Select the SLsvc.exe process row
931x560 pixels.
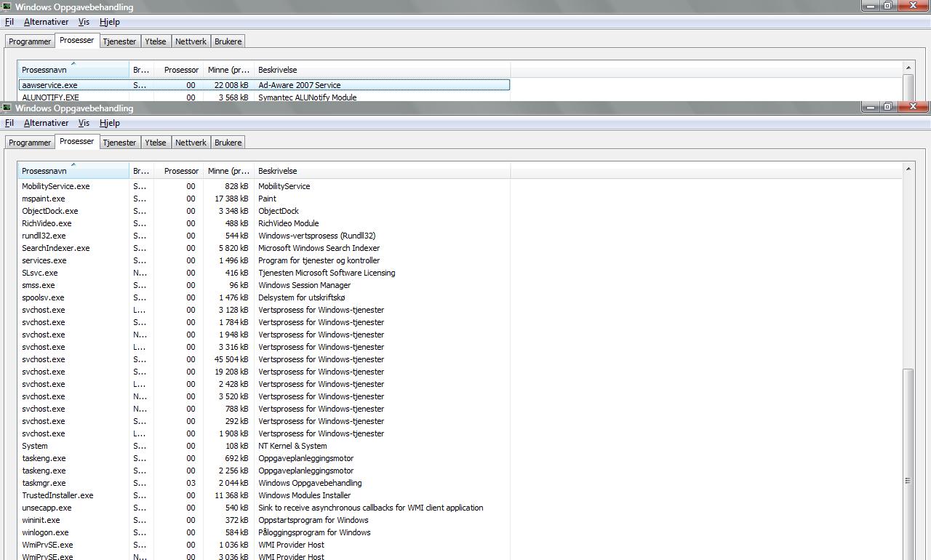point(264,273)
